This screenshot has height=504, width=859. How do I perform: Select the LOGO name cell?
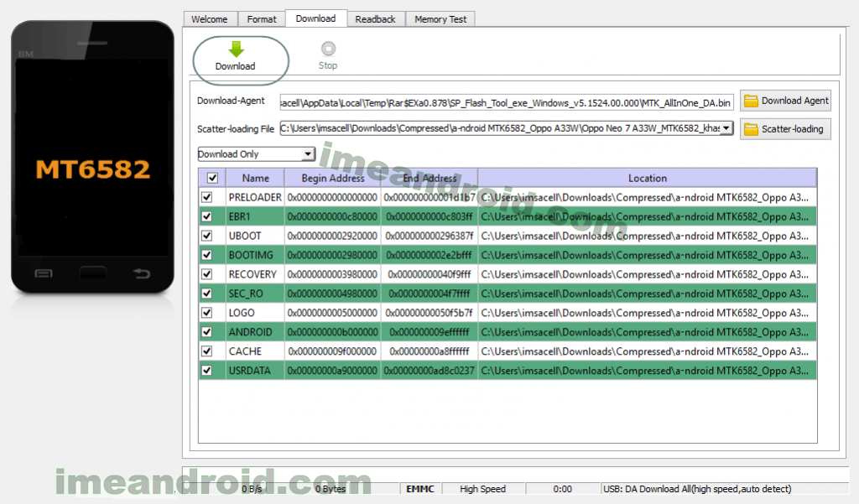[255, 313]
